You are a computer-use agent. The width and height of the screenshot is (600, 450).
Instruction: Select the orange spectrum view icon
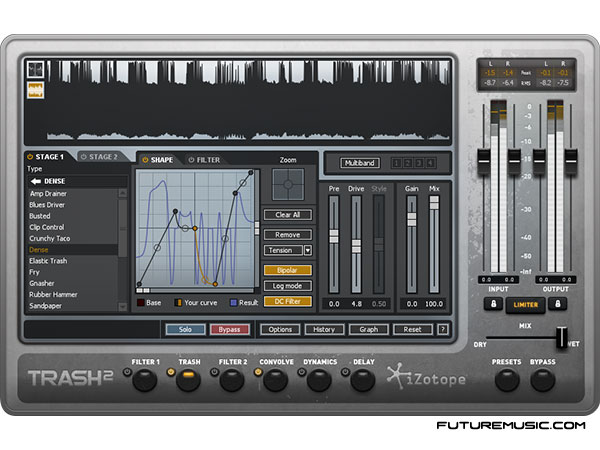35,90
